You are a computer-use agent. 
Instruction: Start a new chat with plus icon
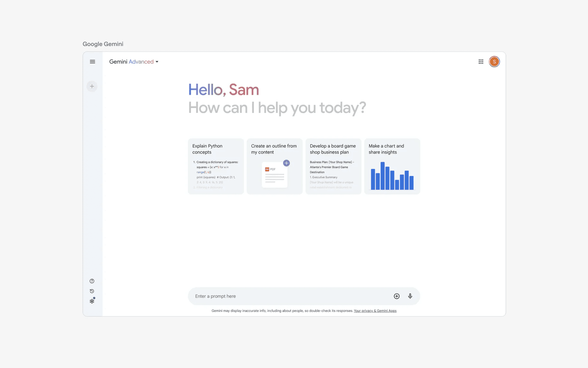92,86
